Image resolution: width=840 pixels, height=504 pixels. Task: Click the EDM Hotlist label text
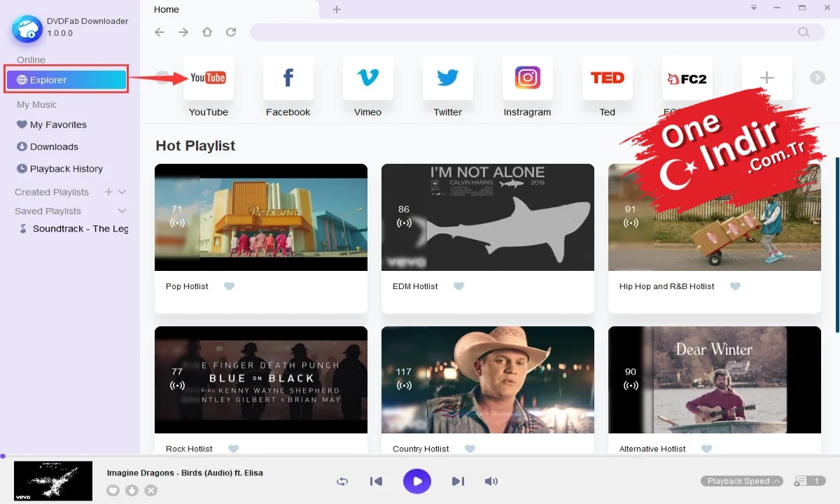(x=415, y=286)
